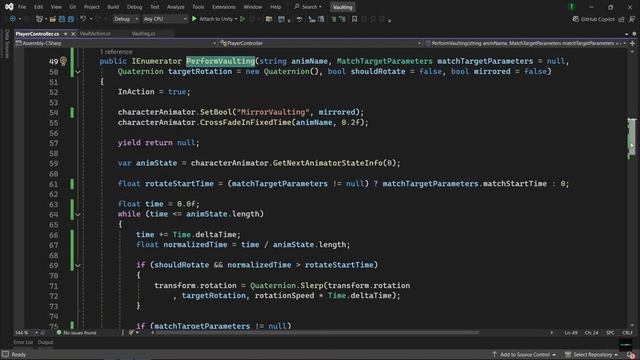Close the PlayerController.cs tab
The height and width of the screenshot is (360, 640).
coord(73,34)
